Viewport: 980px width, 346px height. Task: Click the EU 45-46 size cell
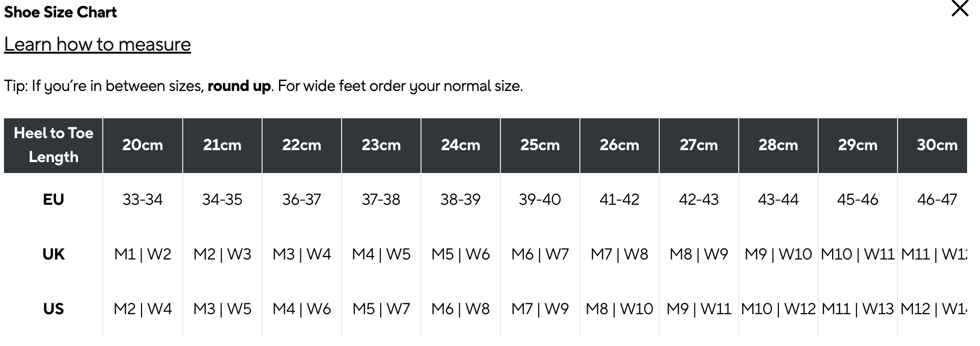pyautogui.click(x=857, y=200)
